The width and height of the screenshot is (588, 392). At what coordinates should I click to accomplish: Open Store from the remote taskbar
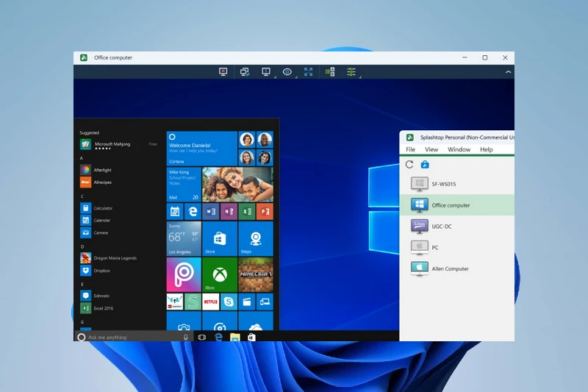pyautogui.click(x=251, y=337)
